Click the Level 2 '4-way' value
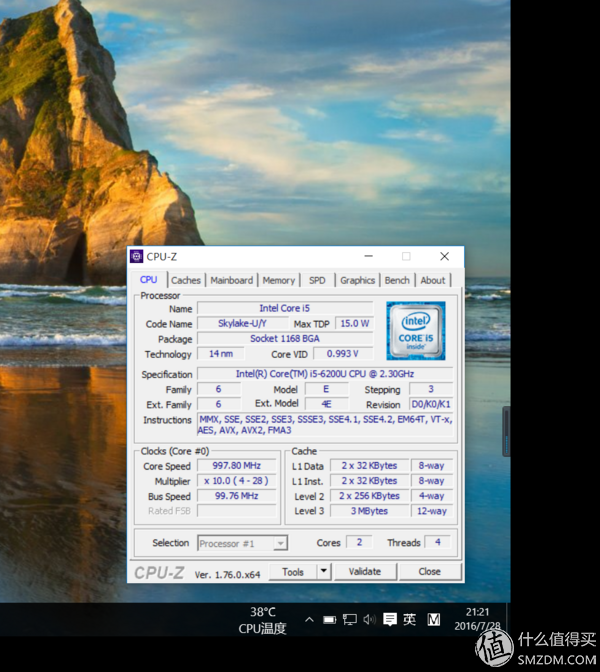600x672 pixels. pyautogui.click(x=432, y=496)
